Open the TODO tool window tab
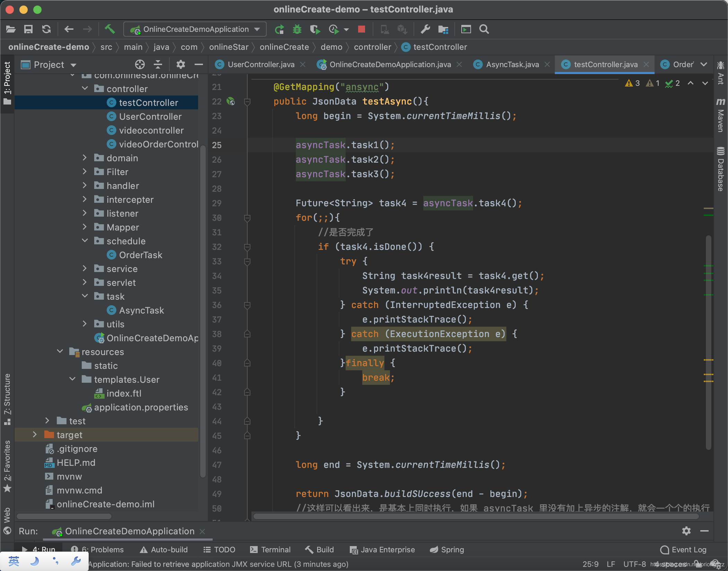728x571 pixels. click(219, 550)
